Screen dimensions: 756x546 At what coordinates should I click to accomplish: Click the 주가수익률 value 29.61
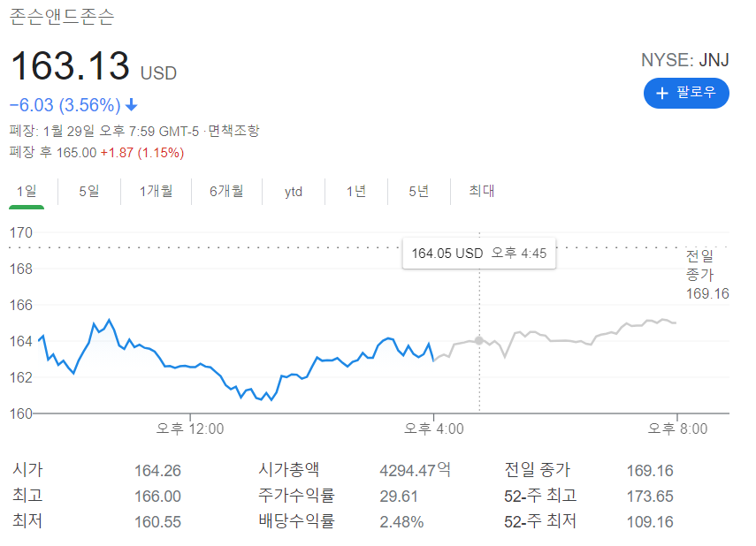[398, 496]
